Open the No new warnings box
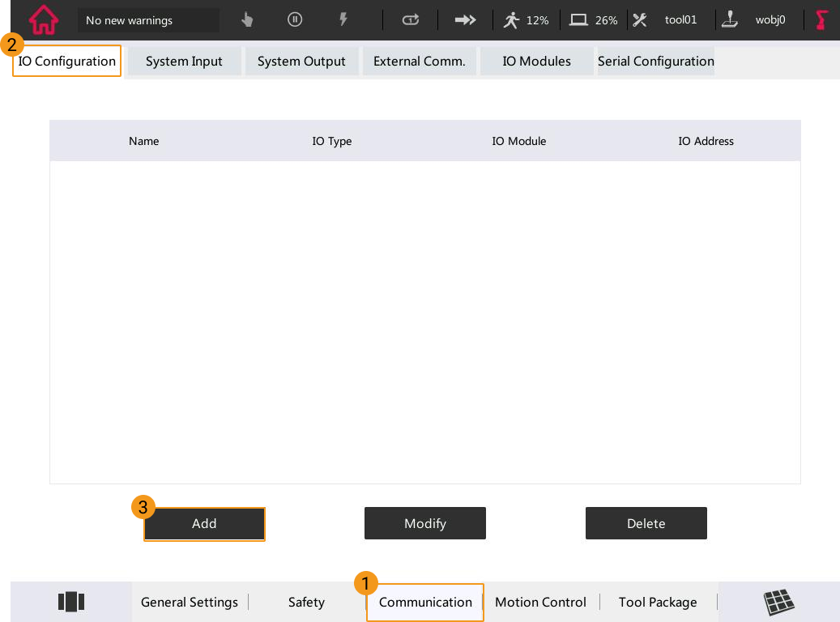Image resolution: width=840 pixels, height=622 pixels. point(148,20)
